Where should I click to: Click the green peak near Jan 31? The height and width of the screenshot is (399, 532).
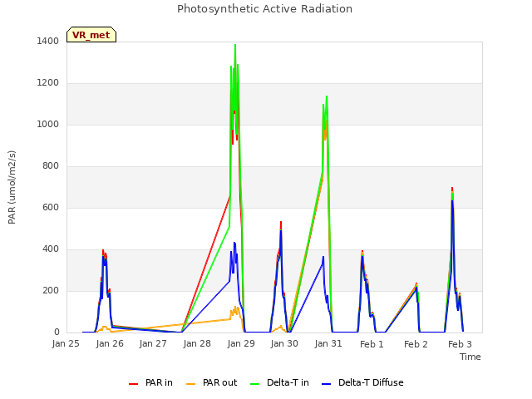pyautogui.click(x=327, y=96)
